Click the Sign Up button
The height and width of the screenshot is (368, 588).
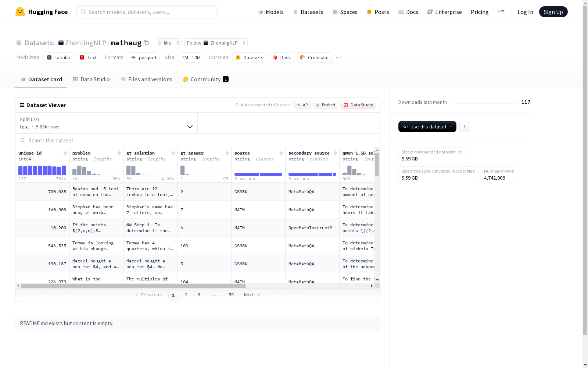pyautogui.click(x=553, y=12)
